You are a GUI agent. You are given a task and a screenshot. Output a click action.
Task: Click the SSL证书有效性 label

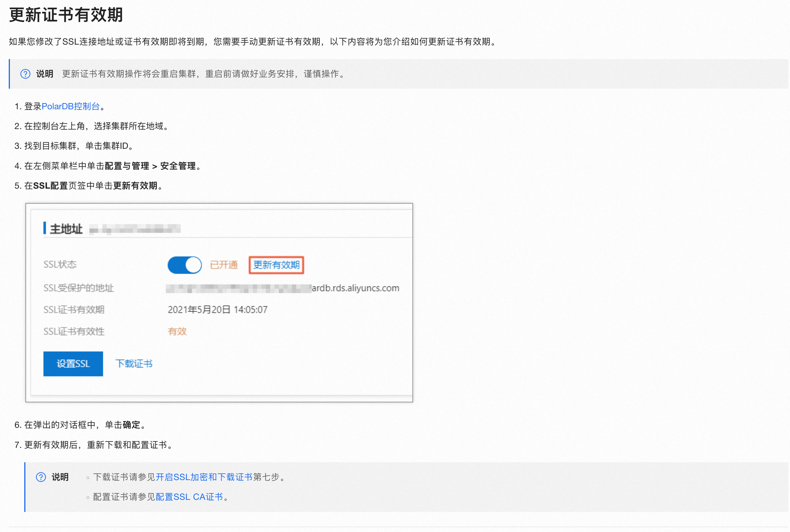74,332
